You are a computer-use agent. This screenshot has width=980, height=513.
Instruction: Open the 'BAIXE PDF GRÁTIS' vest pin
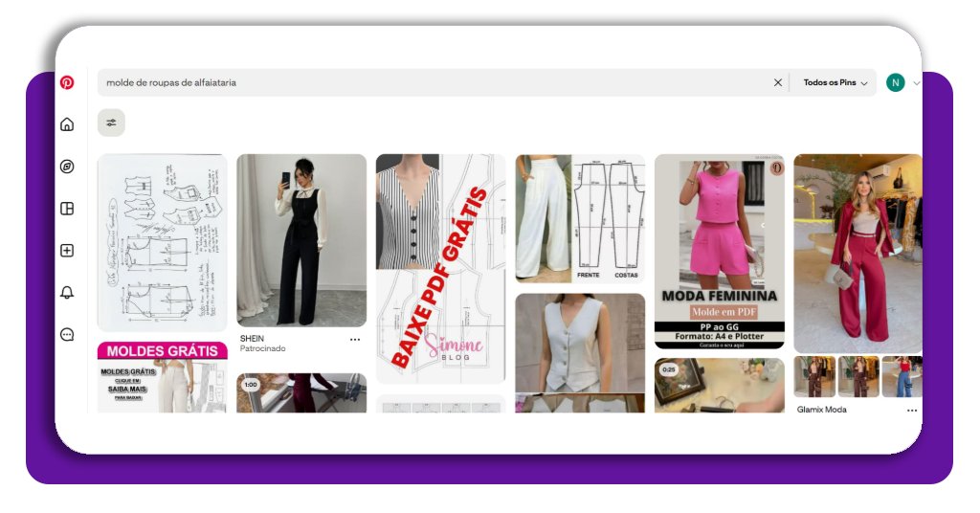(x=440, y=268)
